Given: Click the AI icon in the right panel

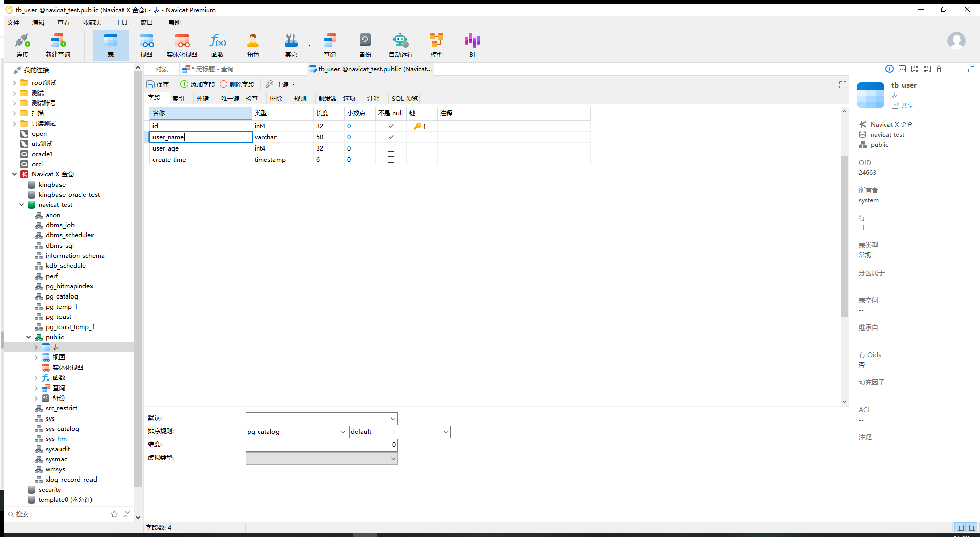Looking at the screenshot, I should [940, 69].
